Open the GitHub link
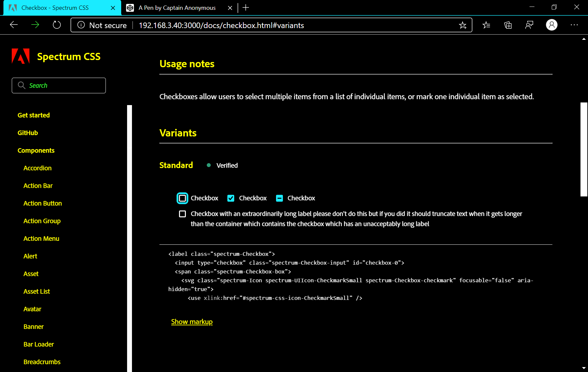 pyautogui.click(x=28, y=133)
